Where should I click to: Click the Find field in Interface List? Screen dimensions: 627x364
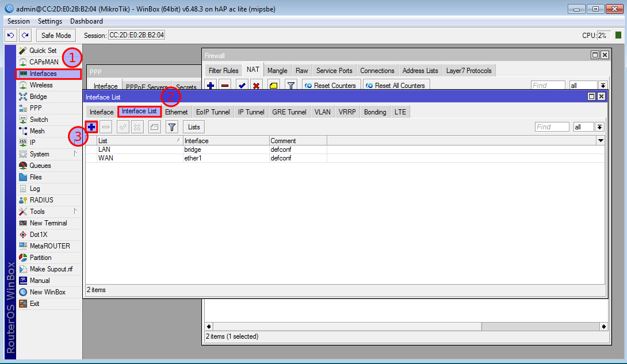pyautogui.click(x=552, y=127)
